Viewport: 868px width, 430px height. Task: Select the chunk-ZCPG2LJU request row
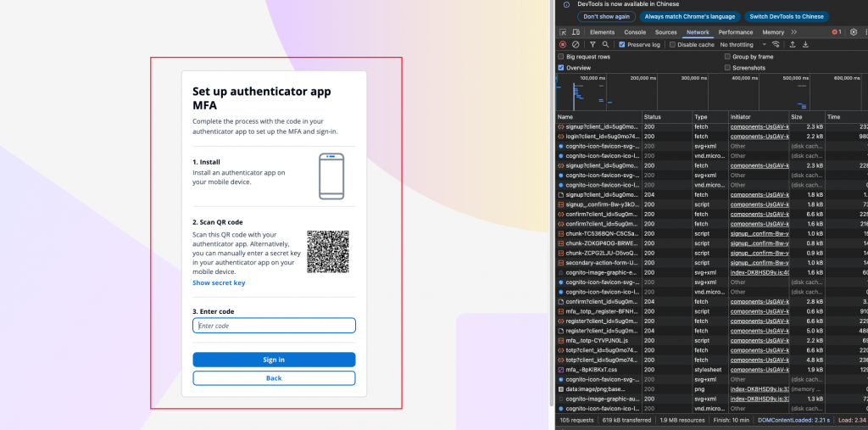[711, 254]
